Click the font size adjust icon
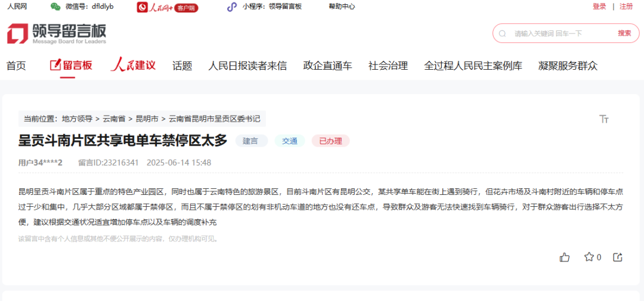The image size is (644, 301). pos(604,119)
